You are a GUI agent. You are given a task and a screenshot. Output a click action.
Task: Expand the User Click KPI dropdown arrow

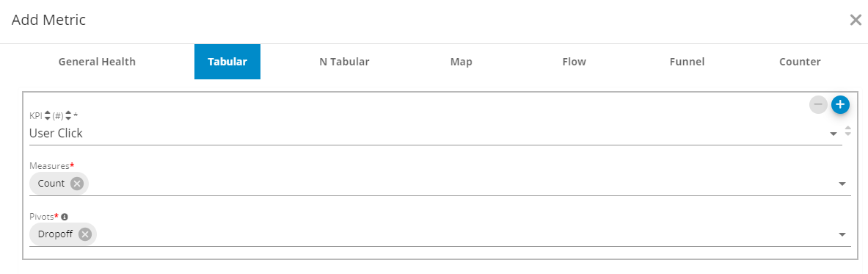tap(834, 134)
